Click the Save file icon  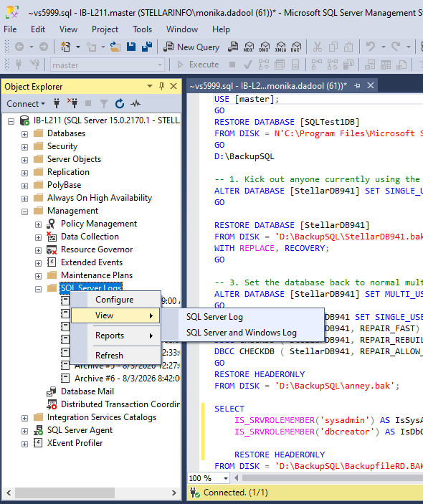click(131, 47)
